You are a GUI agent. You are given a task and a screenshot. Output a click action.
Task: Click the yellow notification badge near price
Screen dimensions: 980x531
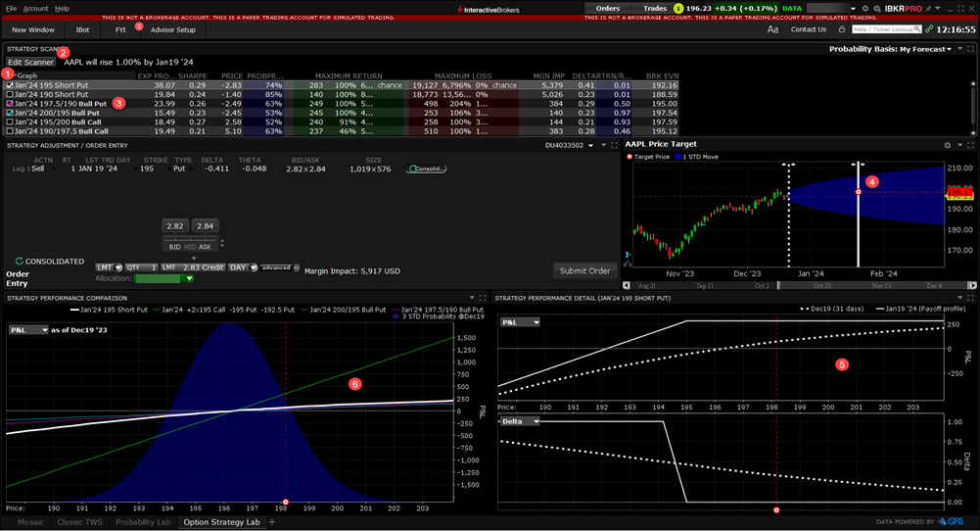(x=678, y=9)
